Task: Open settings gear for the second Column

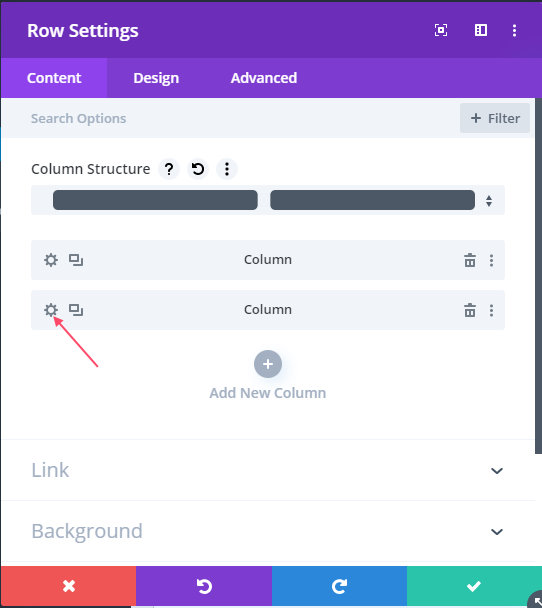Action: pos(51,310)
